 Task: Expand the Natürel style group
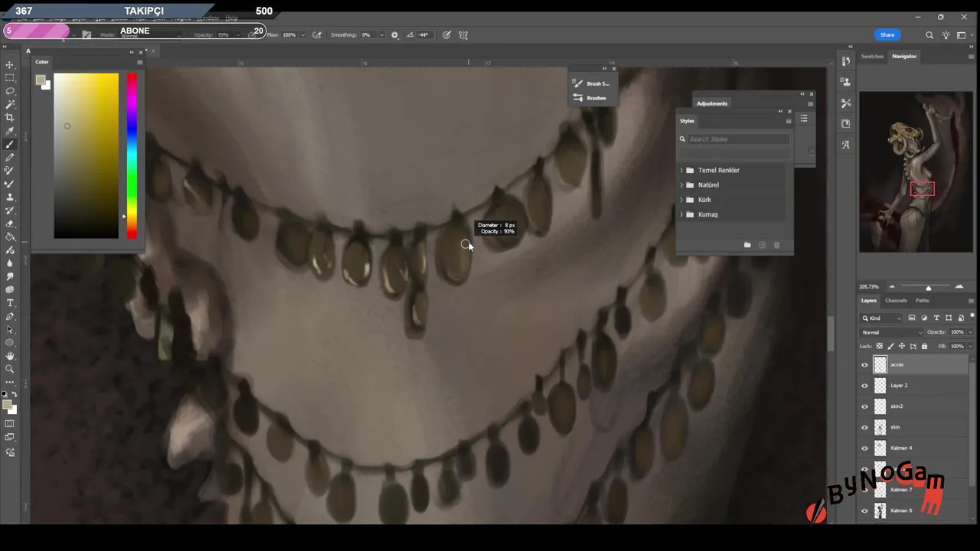pos(681,185)
